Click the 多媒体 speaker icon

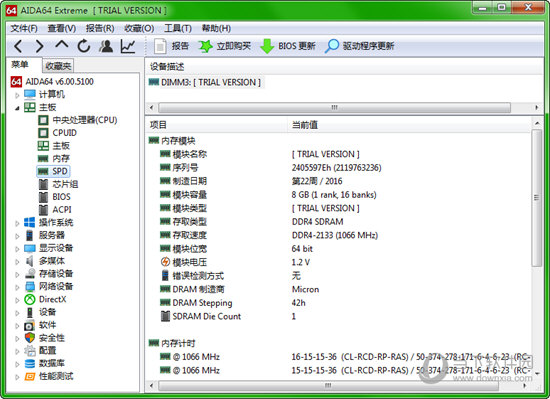coord(29,261)
